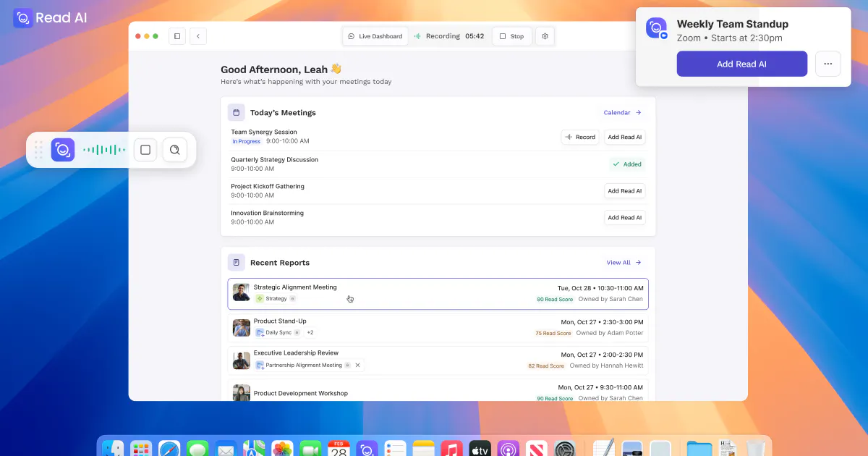
Task: Launch Safari from the dock
Action: coord(169,449)
